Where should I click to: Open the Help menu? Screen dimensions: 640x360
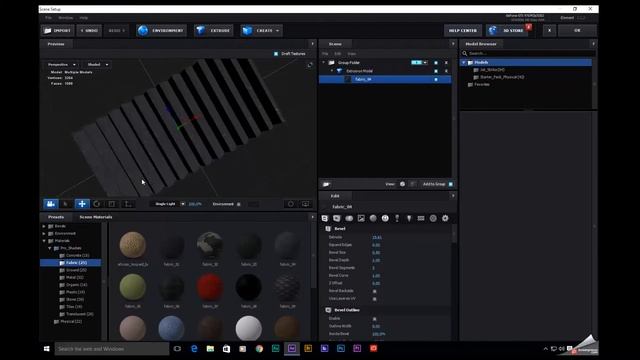click(x=84, y=18)
